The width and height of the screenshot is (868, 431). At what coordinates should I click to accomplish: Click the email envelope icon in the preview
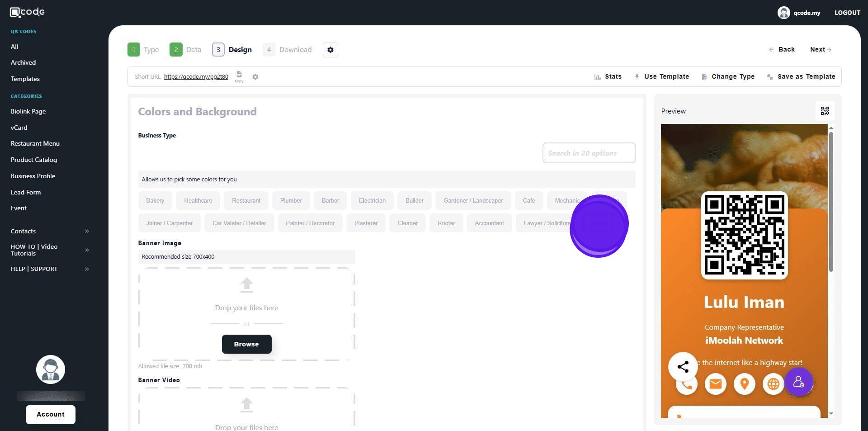tap(715, 384)
